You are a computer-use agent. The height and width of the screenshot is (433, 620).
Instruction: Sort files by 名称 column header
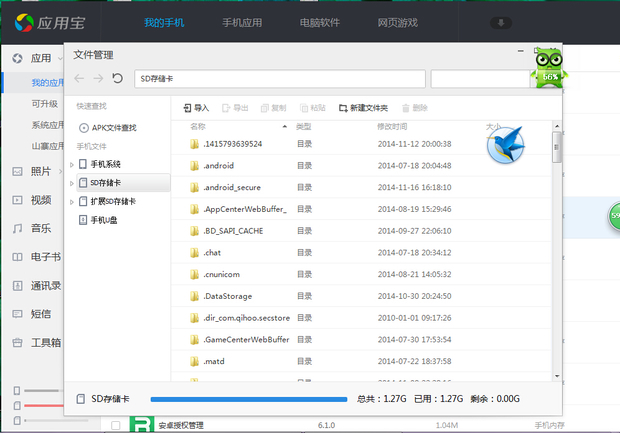(198, 127)
